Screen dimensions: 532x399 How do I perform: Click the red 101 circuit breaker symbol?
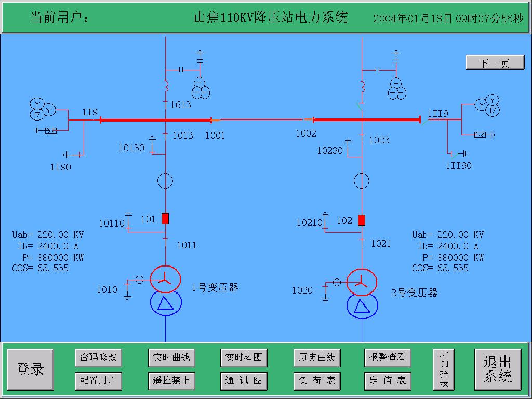pos(165,219)
